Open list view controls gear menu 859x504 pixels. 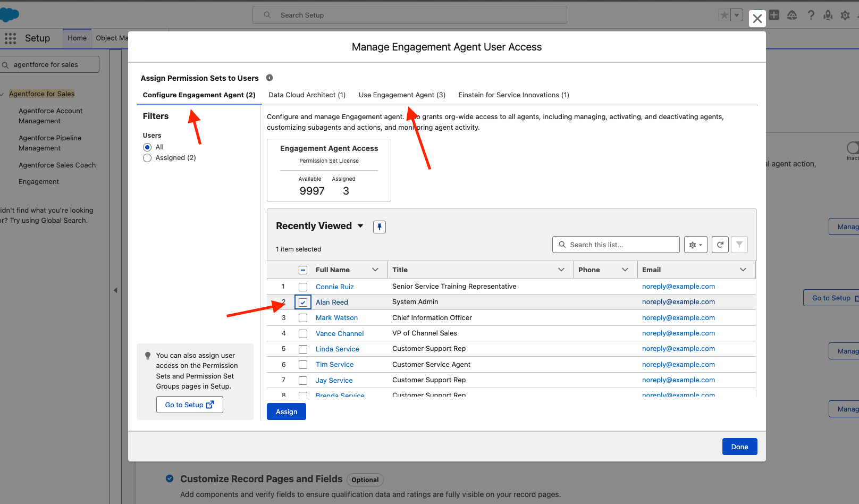tap(696, 245)
